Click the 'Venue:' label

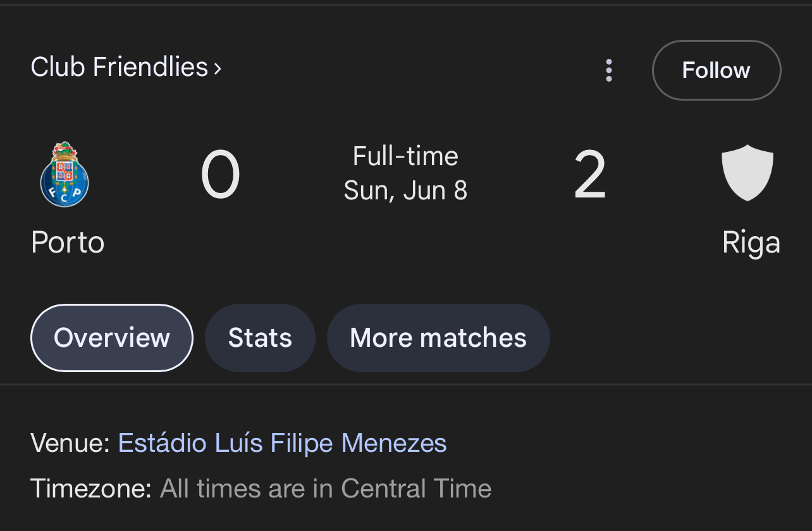[70, 443]
